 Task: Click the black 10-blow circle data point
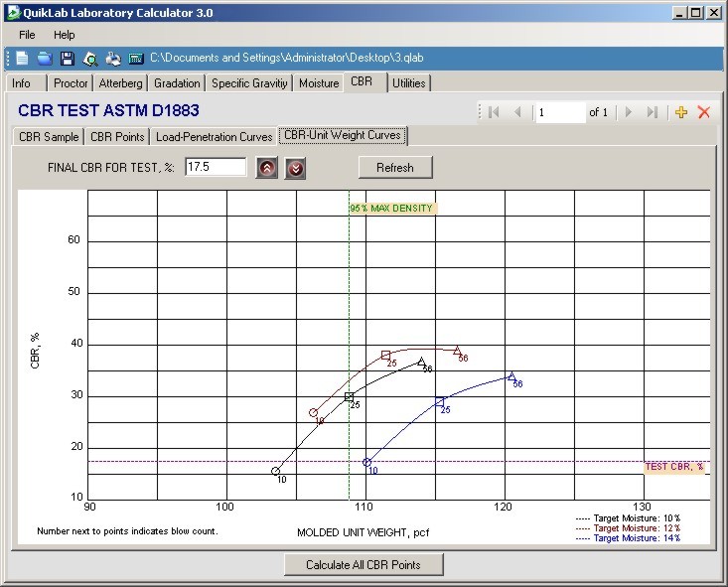275,472
